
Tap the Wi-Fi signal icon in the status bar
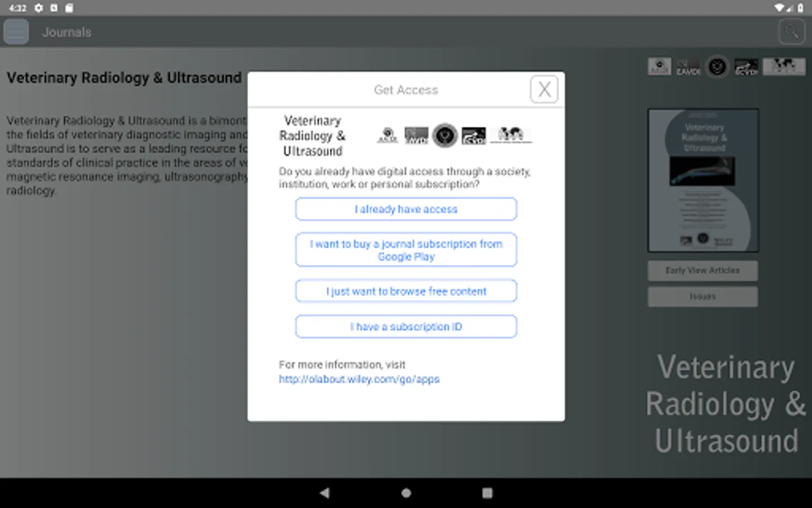click(779, 8)
